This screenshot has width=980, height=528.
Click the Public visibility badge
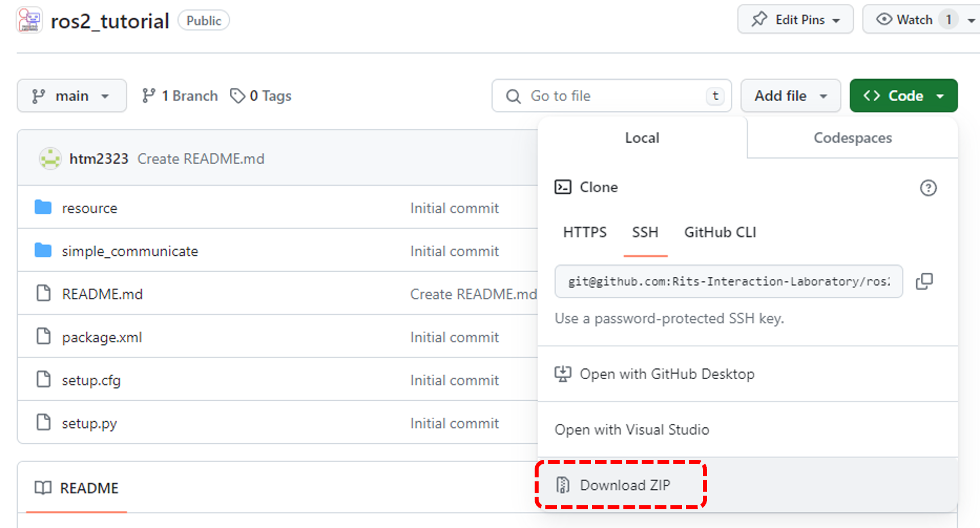pyautogui.click(x=204, y=20)
